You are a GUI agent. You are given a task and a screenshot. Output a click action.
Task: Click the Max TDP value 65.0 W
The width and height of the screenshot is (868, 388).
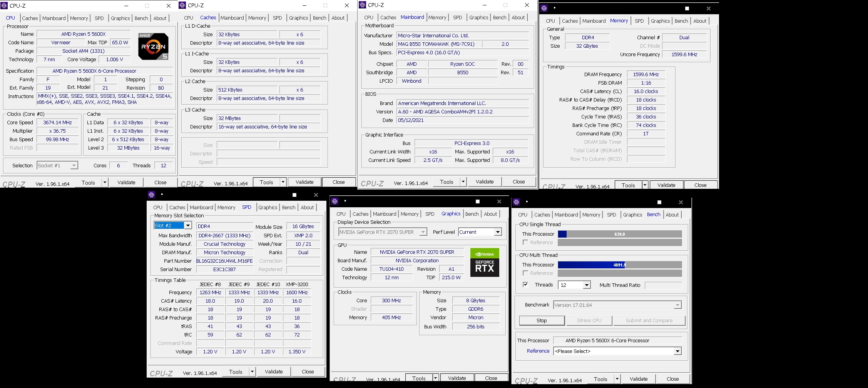pos(120,43)
